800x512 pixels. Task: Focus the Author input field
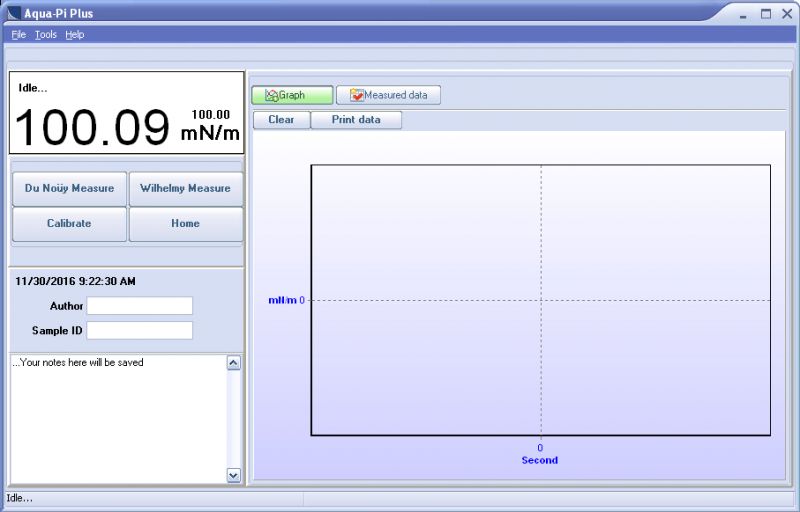(139, 306)
